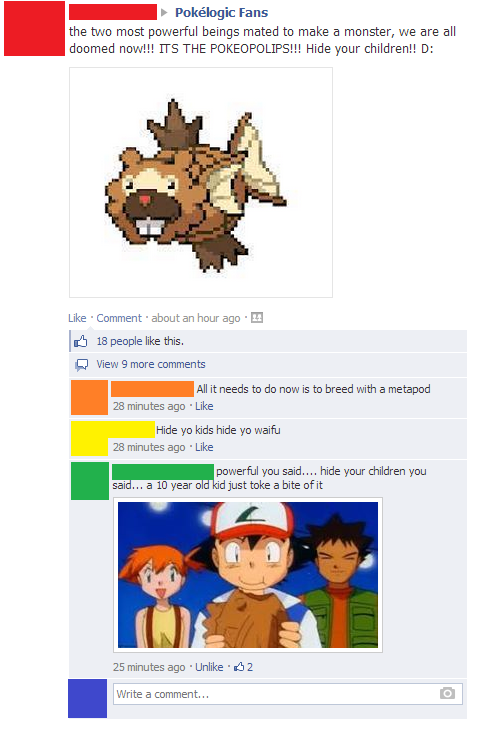Like the 'Hide yo kids' comment
Screen dimensions: 485x729
click(x=204, y=447)
